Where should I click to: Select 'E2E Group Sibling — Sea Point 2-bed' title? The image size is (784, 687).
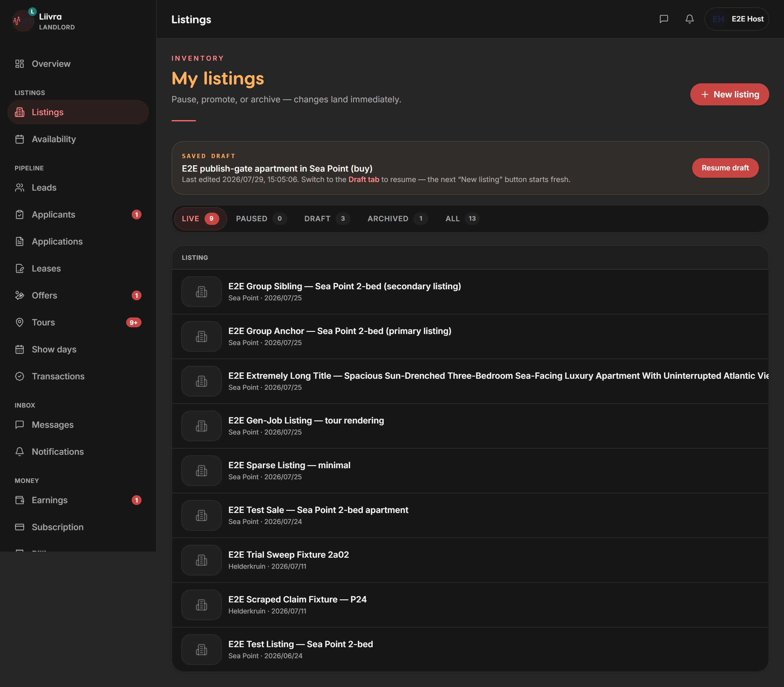(x=345, y=287)
